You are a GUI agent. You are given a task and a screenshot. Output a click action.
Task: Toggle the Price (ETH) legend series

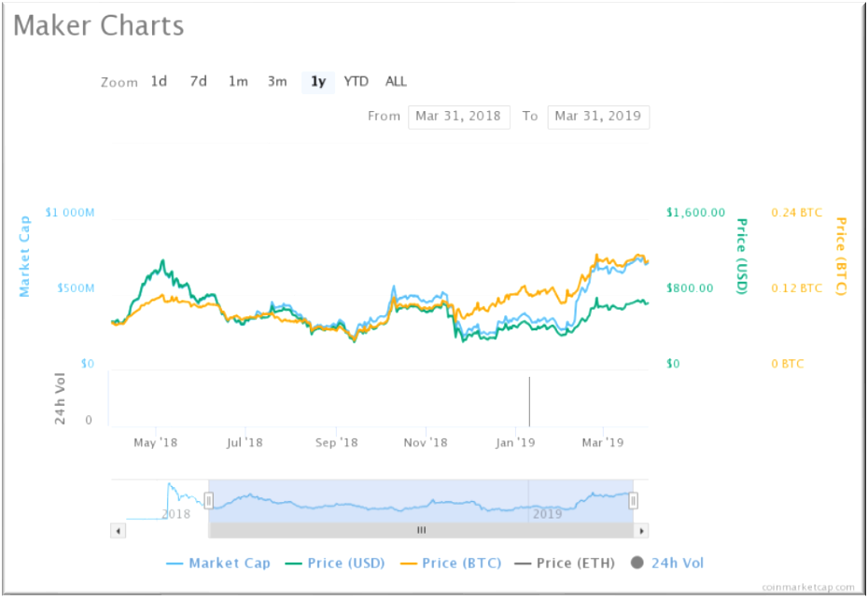tap(565, 563)
